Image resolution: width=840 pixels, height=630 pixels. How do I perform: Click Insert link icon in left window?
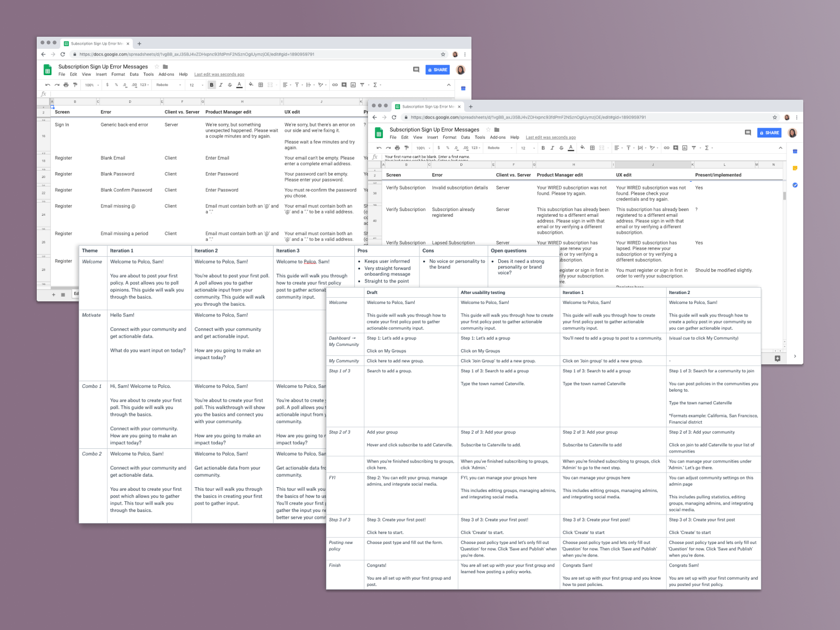click(x=335, y=85)
